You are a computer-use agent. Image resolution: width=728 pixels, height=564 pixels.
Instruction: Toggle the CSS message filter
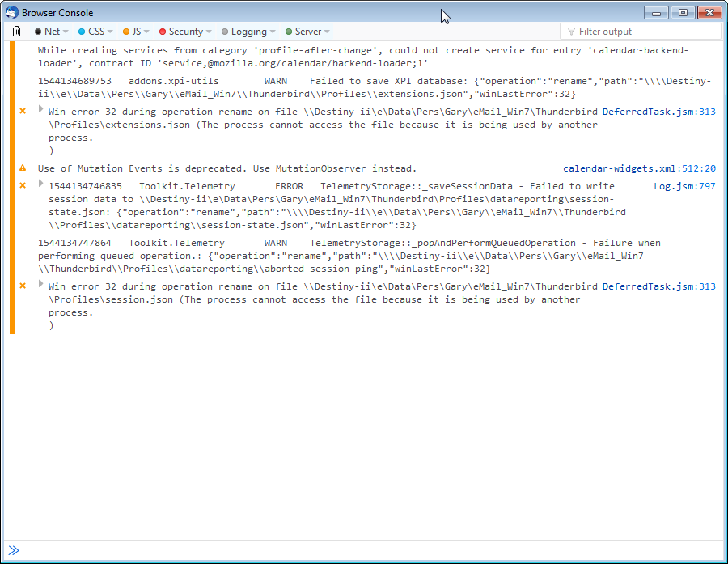(91, 32)
